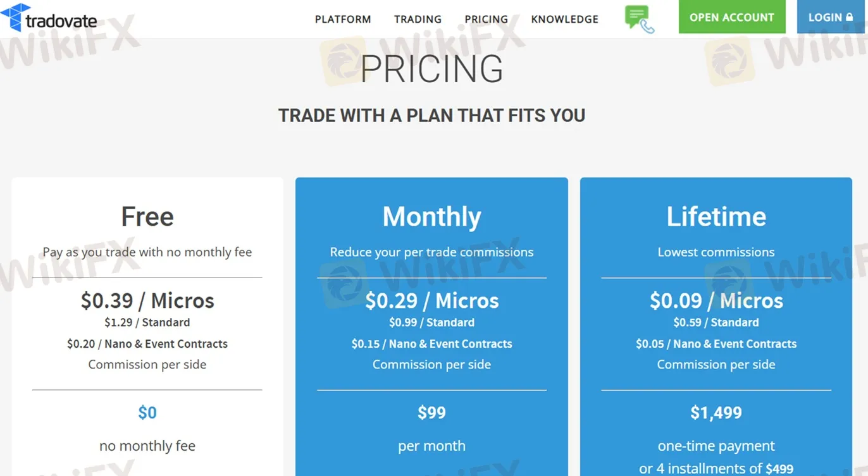
Task: Open the KNOWLEDGE menu
Action: [564, 19]
